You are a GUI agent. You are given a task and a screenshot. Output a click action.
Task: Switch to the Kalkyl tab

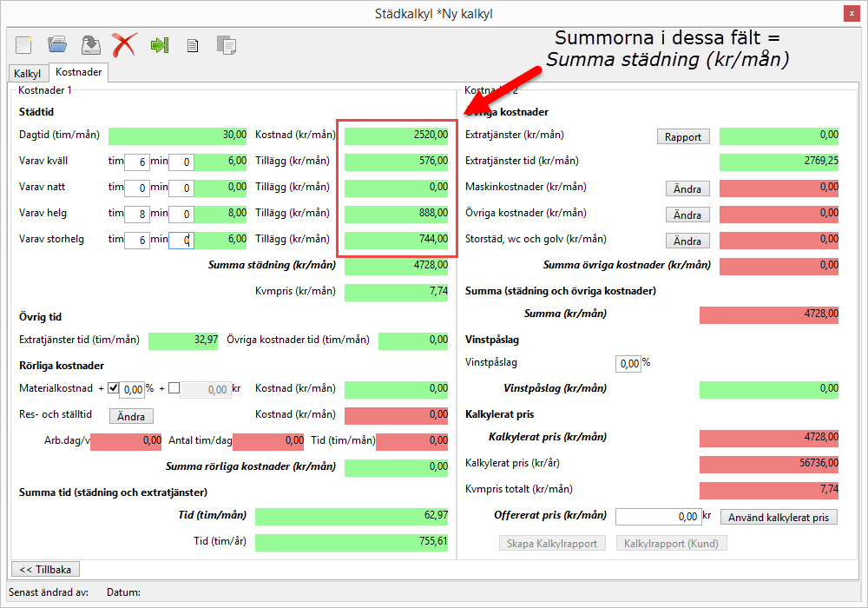coord(27,74)
